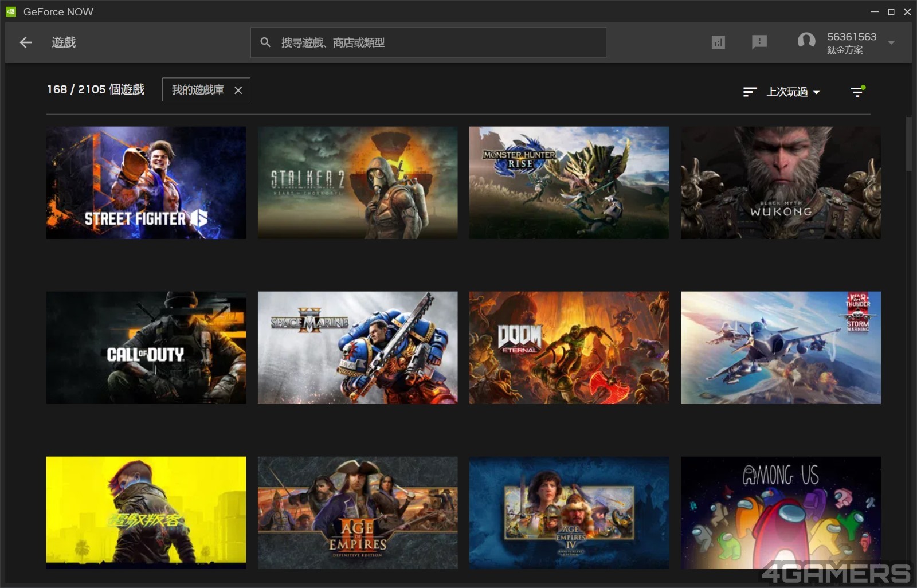Focus the 搜尋遊戲、商店或類型 search field
917x588 pixels.
coord(428,42)
